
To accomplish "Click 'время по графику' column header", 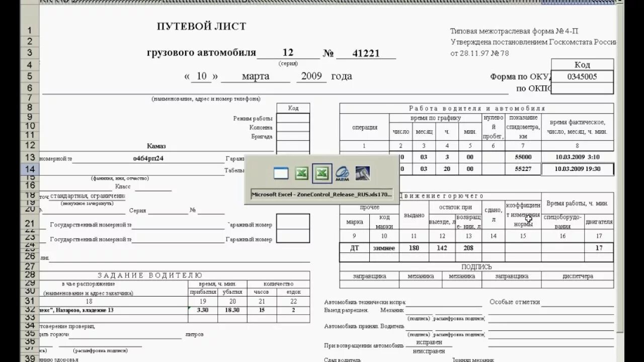I will coord(436,118).
